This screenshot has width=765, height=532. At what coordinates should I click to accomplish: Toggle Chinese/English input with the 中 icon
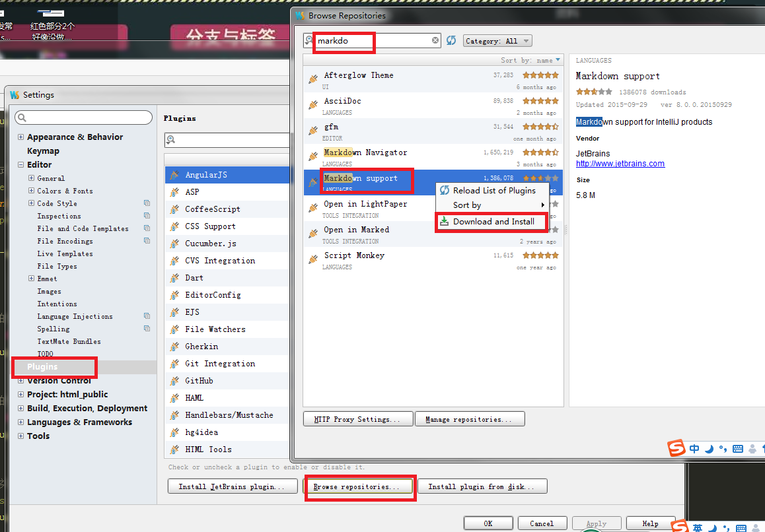point(694,448)
